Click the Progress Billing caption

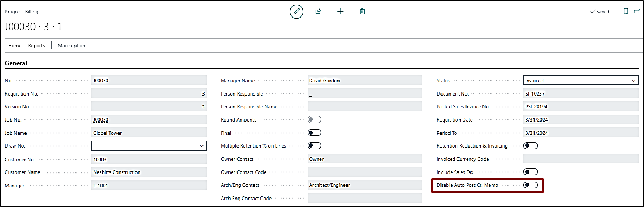pos(22,11)
